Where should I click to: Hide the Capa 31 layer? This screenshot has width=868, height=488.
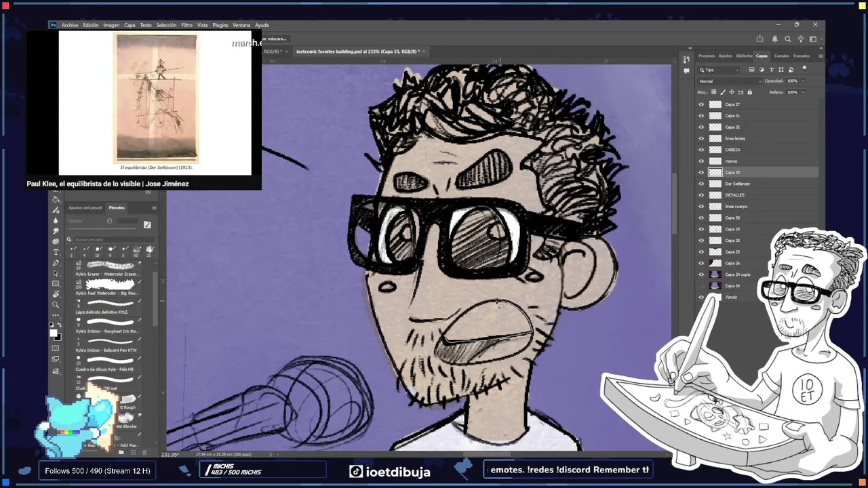coord(701,116)
